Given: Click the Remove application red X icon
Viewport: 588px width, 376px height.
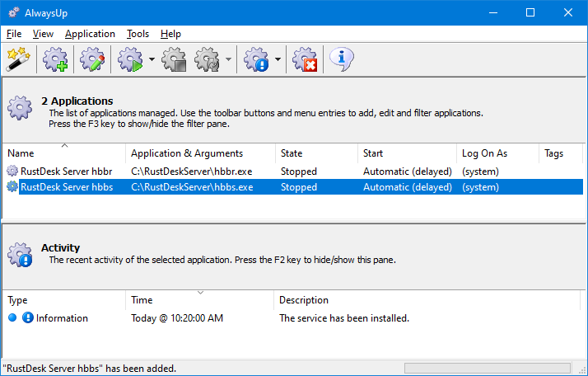Looking at the screenshot, I should (x=305, y=59).
